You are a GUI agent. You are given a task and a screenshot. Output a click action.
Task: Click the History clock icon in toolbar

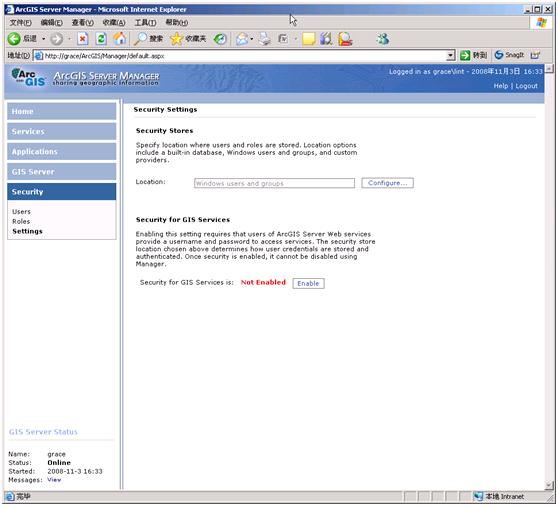220,39
